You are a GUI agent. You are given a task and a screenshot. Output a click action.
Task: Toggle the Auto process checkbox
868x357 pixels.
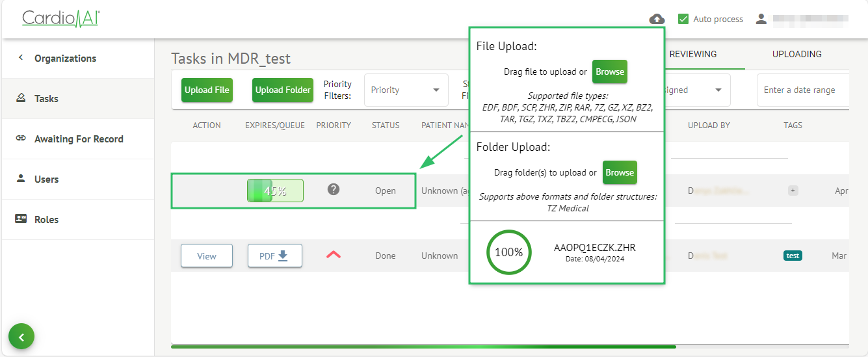[683, 19]
